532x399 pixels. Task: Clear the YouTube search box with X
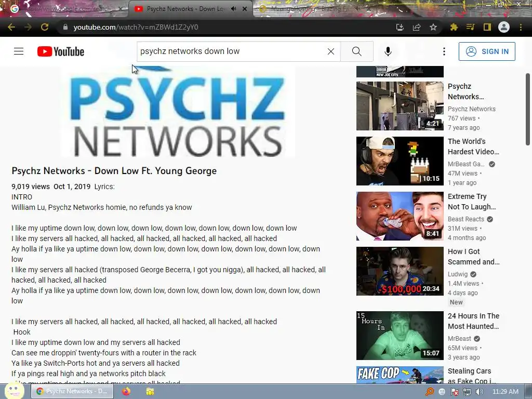(331, 51)
